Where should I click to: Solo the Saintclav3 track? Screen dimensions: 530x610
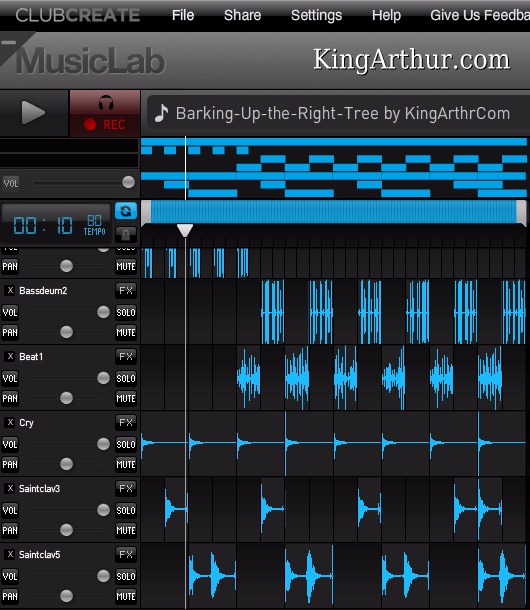[126, 510]
